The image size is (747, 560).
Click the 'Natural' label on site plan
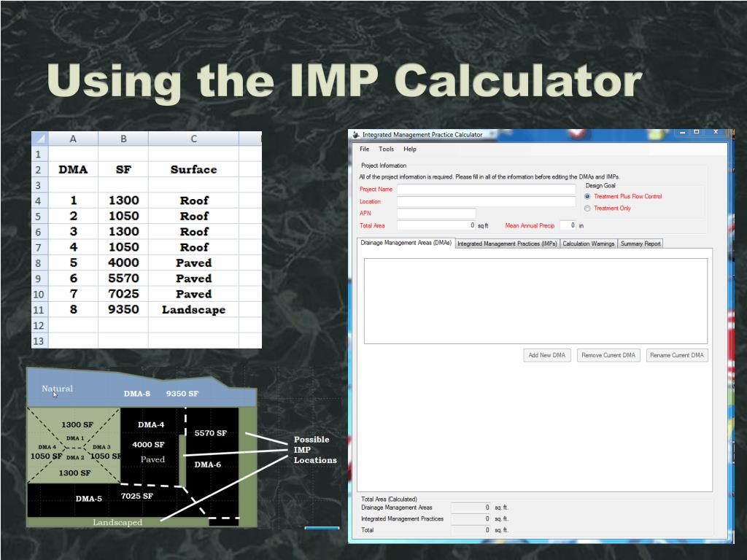(57, 389)
